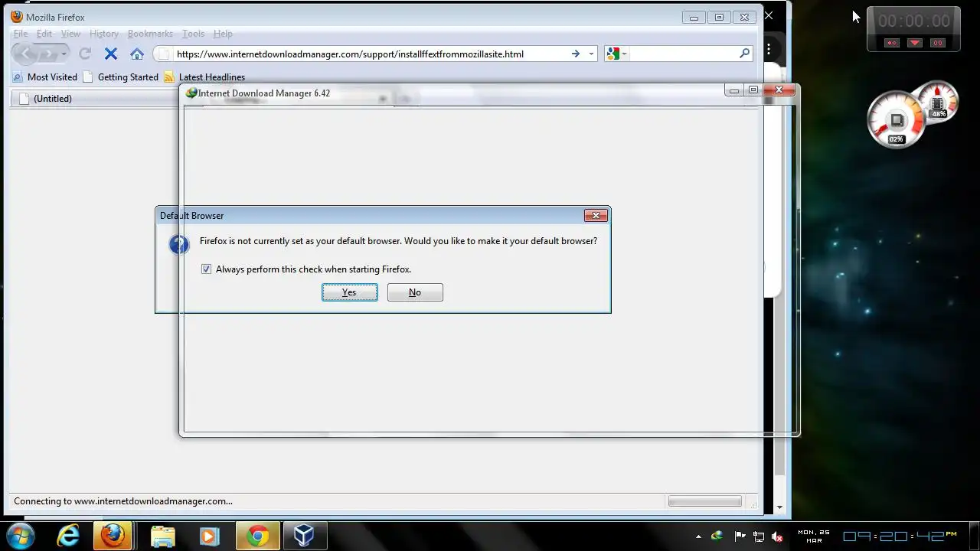Open the Windows Start button
The height and width of the screenshot is (551, 980).
pyautogui.click(x=21, y=536)
